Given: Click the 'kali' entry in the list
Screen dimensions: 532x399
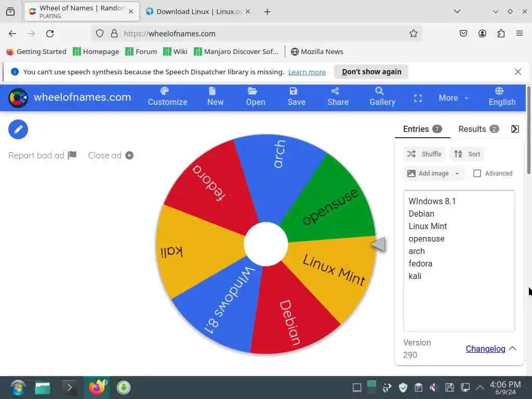Looking at the screenshot, I should coord(415,276).
